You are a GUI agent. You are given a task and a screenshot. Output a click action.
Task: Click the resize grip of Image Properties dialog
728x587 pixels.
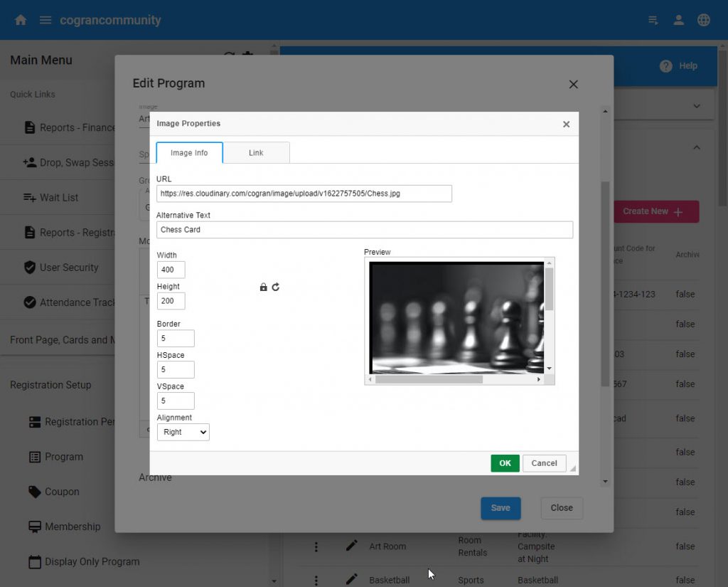tap(573, 468)
